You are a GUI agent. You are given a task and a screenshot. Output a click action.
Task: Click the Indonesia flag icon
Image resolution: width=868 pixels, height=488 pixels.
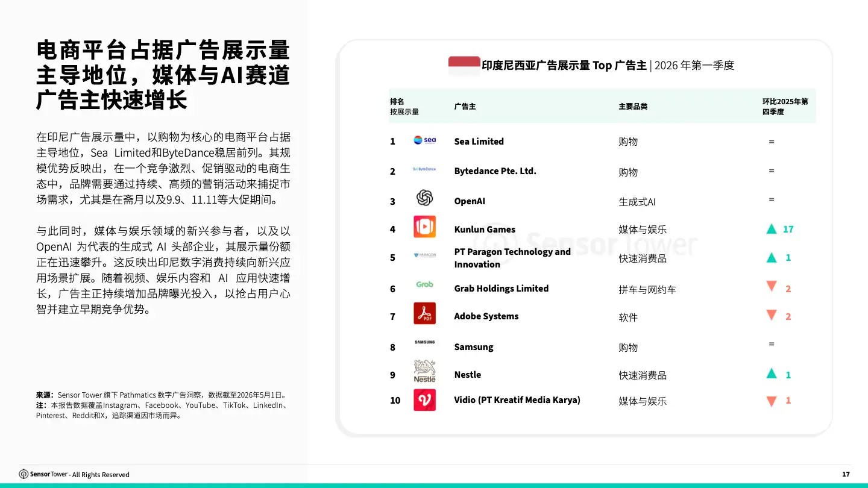coord(464,66)
